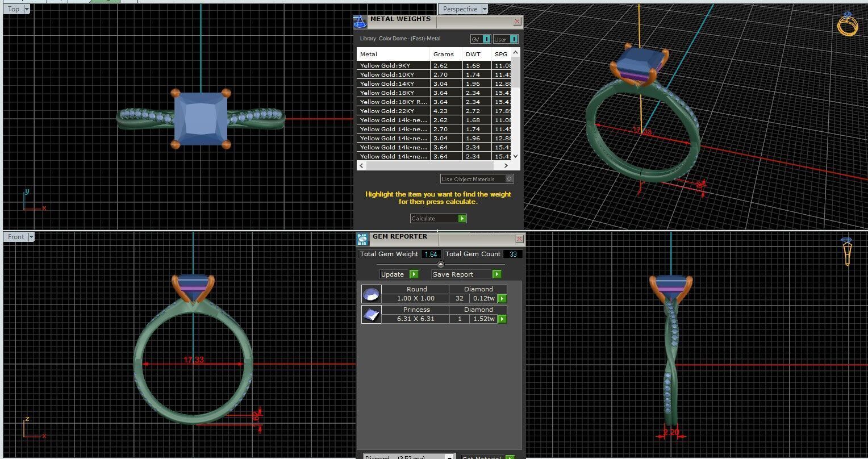
Task: Click the Library: Color Dome - (Fast)-Metal label
Action: tap(400, 39)
